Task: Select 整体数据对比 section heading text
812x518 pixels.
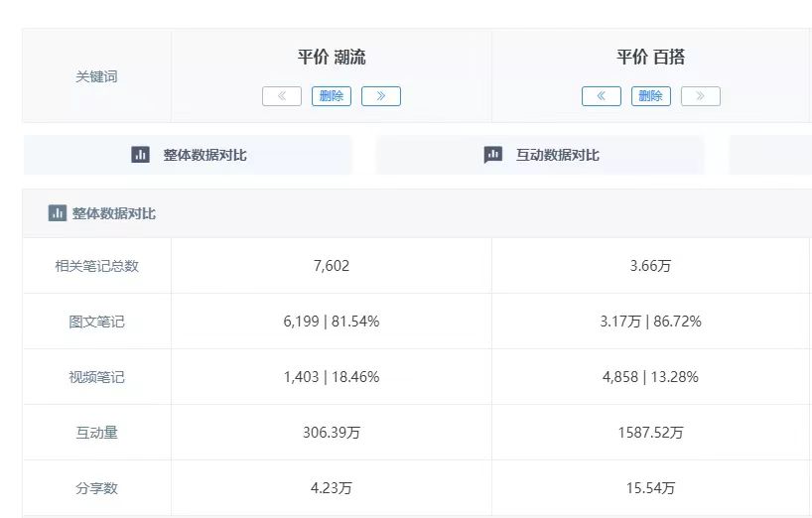Action: click(114, 213)
